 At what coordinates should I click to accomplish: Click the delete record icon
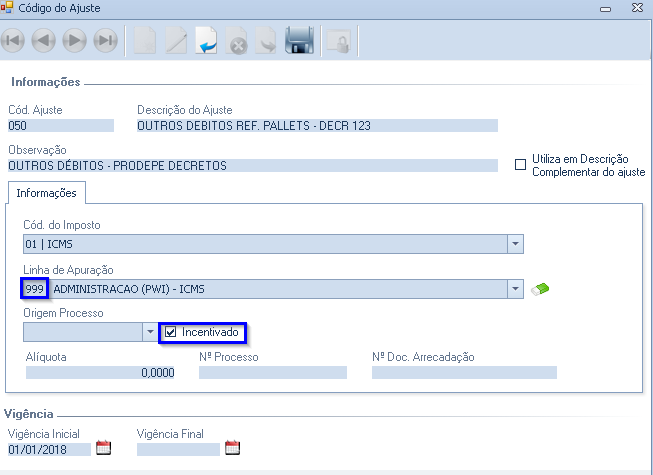click(237, 40)
